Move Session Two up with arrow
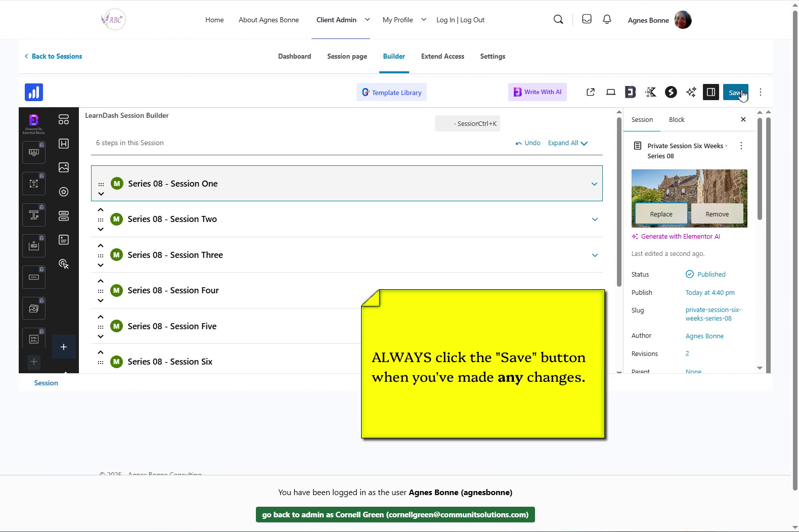This screenshot has width=799, height=532. pyautogui.click(x=101, y=210)
